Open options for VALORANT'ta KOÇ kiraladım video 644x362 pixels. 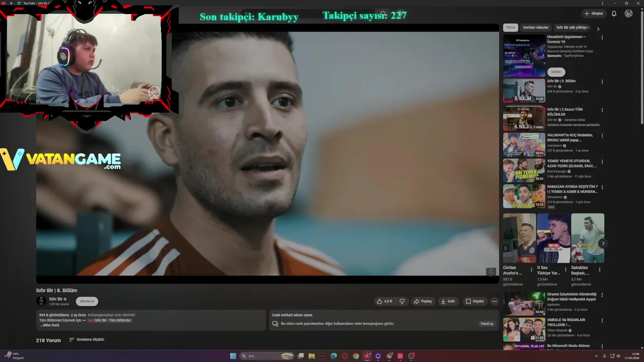tap(602, 136)
